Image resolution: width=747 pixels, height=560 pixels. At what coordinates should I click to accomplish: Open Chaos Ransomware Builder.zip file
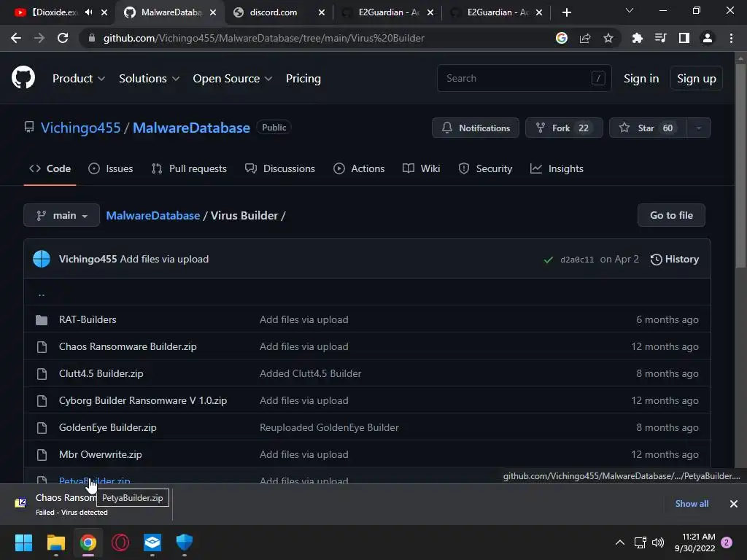pos(128,346)
